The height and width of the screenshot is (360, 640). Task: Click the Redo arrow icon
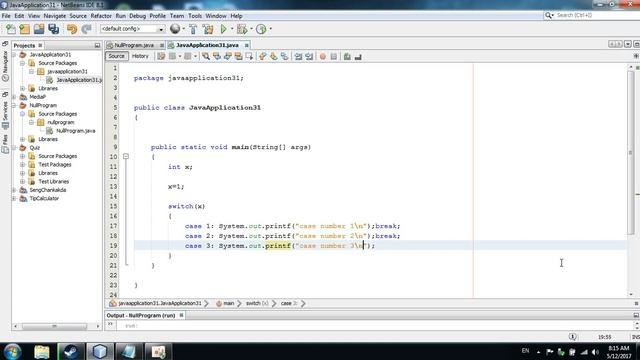(x=86, y=29)
